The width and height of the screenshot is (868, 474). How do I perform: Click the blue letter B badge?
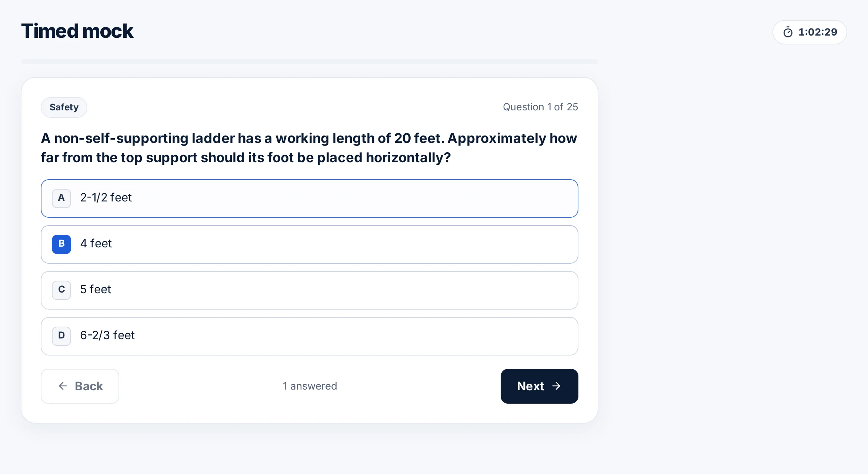click(61, 244)
